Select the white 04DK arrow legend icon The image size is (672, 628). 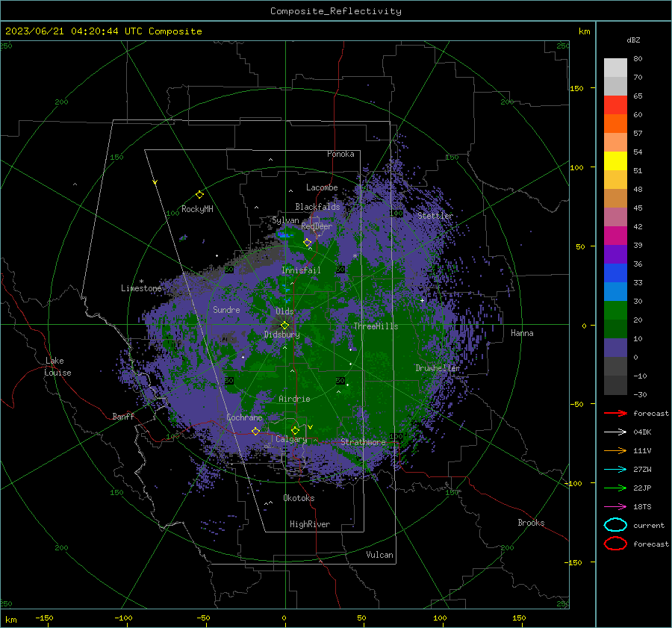pyautogui.click(x=615, y=432)
